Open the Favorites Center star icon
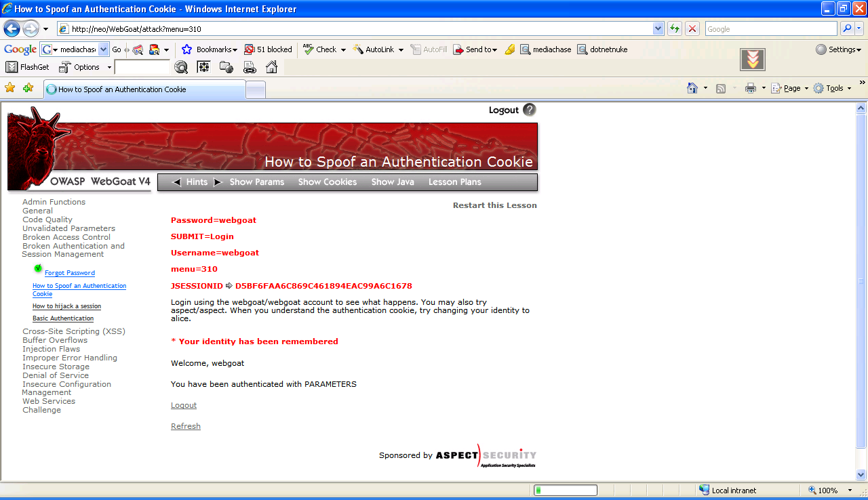The image size is (868, 500). click(x=10, y=88)
